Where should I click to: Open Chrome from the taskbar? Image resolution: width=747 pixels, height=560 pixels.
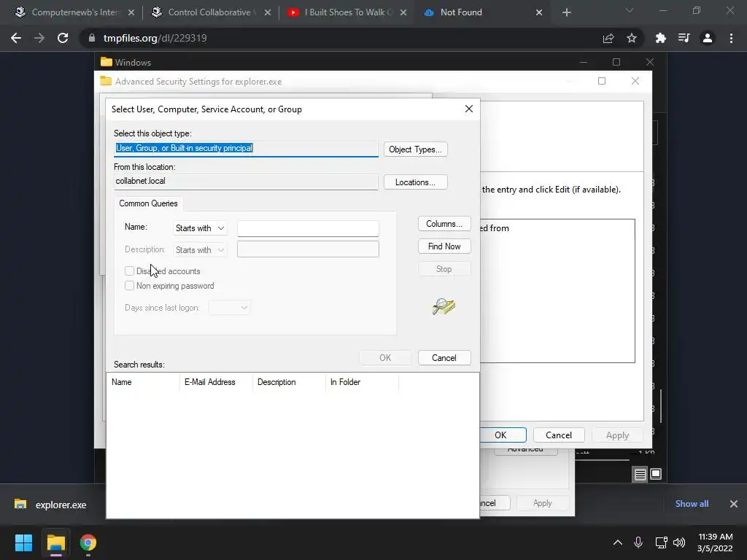click(x=88, y=542)
